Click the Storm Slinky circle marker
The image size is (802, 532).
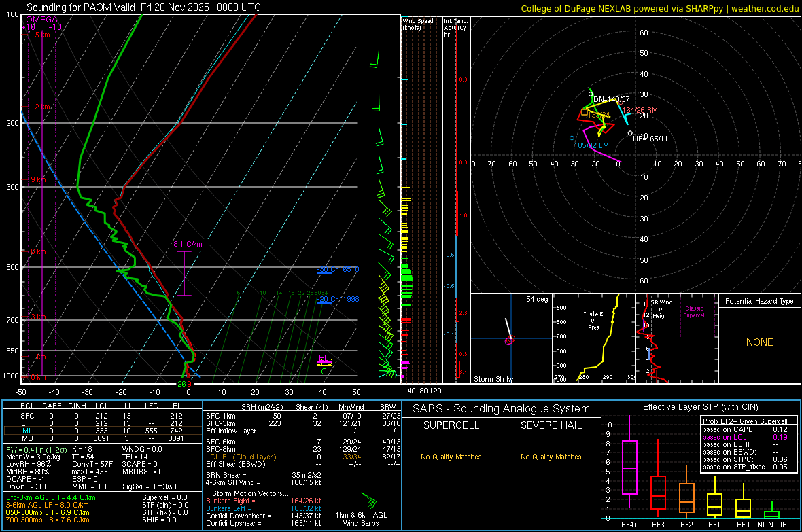[x=510, y=340]
